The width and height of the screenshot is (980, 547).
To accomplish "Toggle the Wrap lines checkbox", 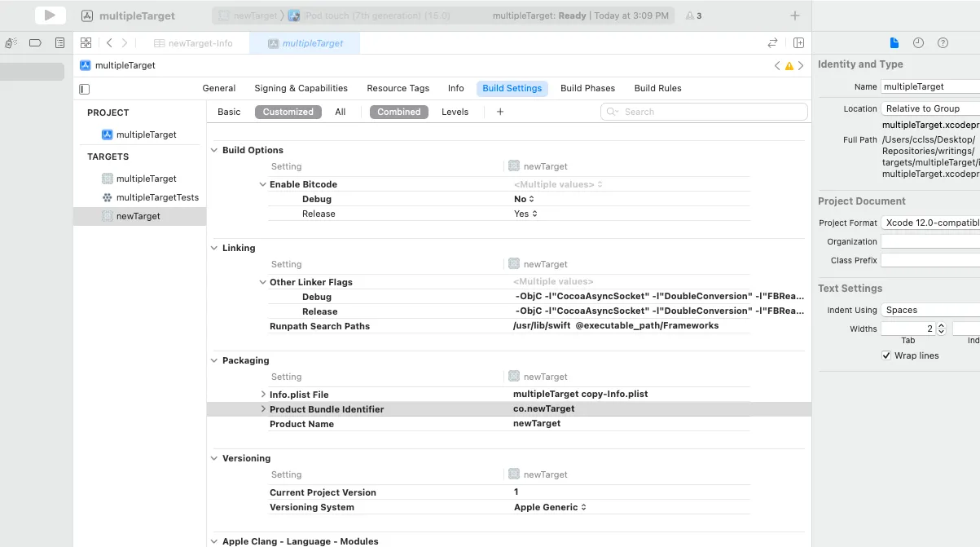I will (886, 355).
